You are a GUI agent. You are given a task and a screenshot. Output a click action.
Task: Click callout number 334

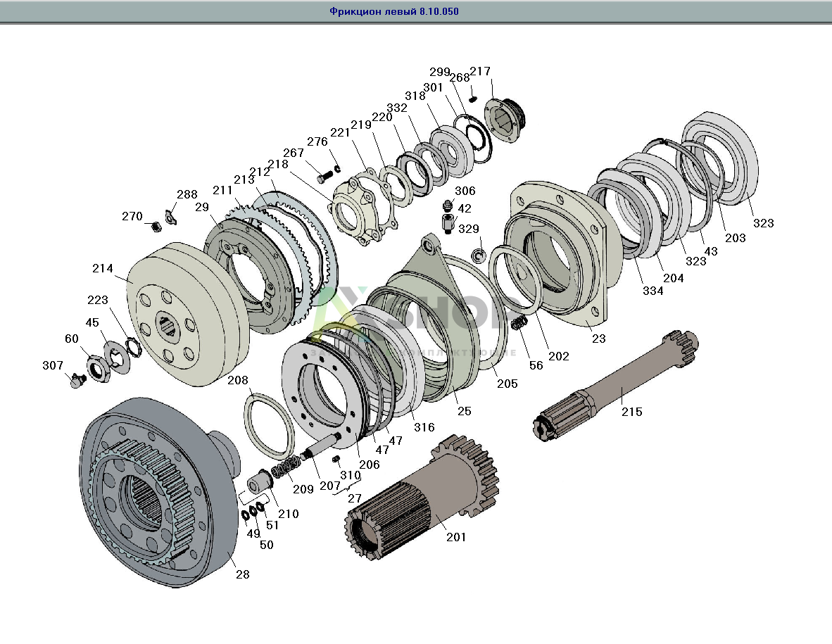(x=652, y=291)
